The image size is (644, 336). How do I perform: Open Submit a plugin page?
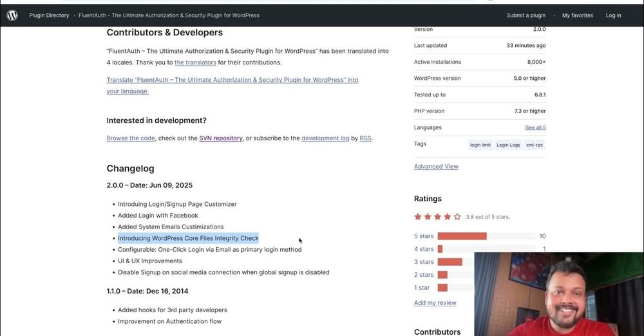[526, 15]
